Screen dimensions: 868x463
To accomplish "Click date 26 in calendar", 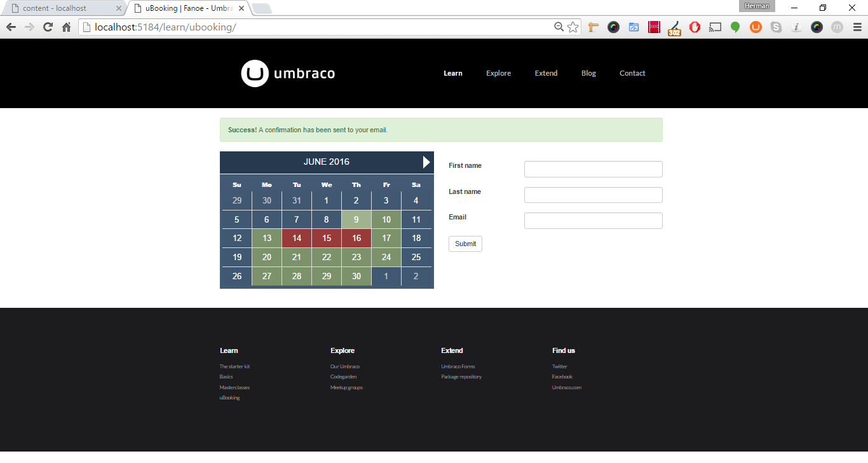I will pos(237,277).
